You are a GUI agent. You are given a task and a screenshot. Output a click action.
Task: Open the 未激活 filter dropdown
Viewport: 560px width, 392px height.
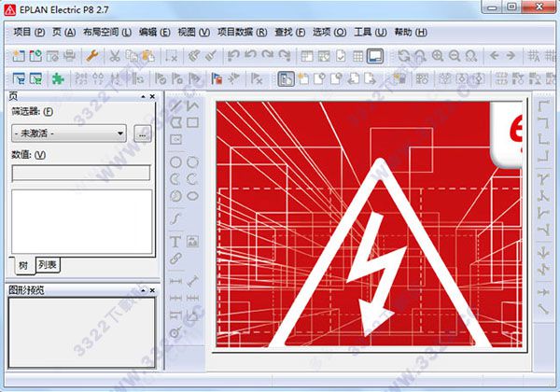pyautogui.click(x=69, y=133)
